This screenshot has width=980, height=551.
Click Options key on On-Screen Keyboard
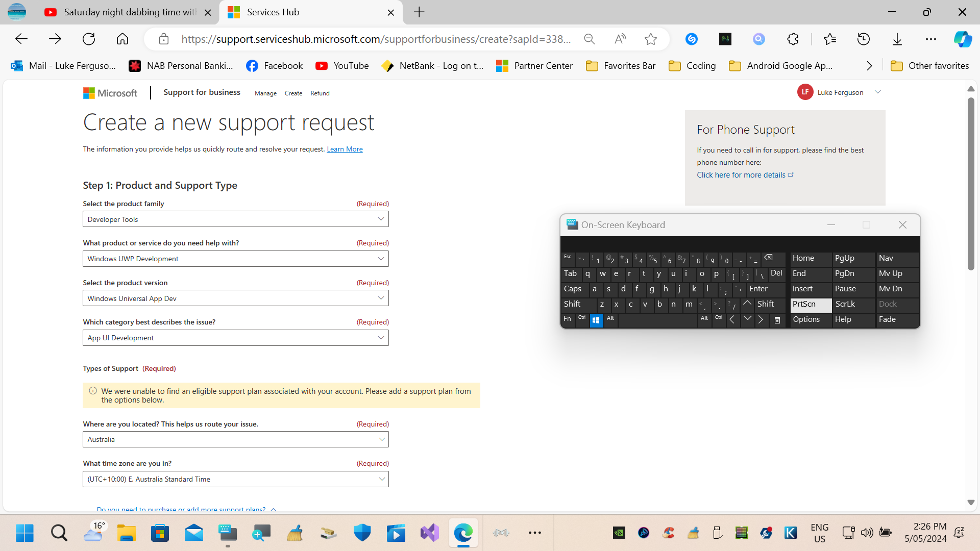coord(811,320)
